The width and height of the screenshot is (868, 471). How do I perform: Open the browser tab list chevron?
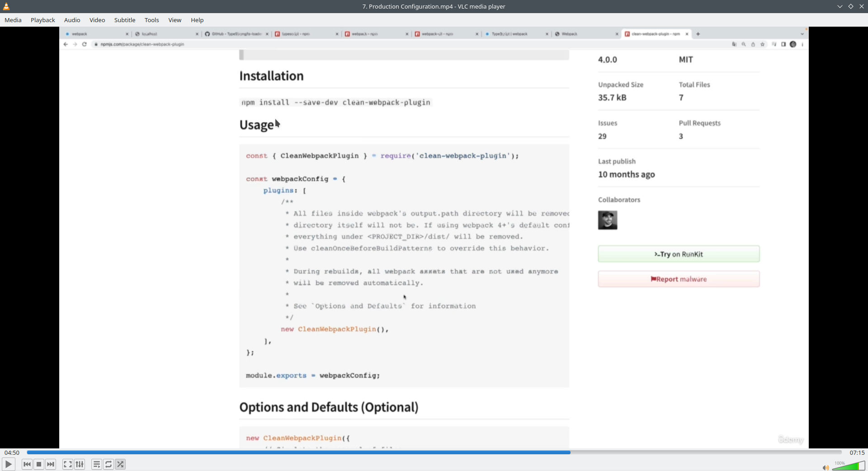pos(802,34)
